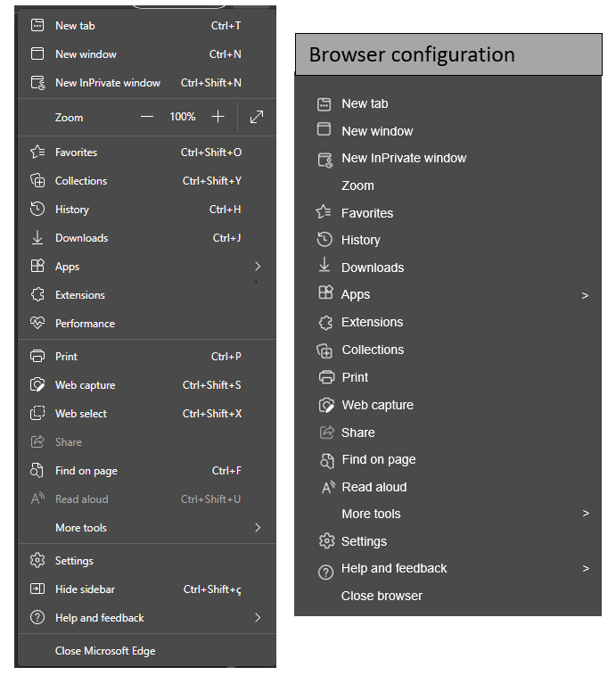Viewport: 616px width, 692px height.
Task: Click Help icon in Browser configuration panel
Action: (325, 572)
